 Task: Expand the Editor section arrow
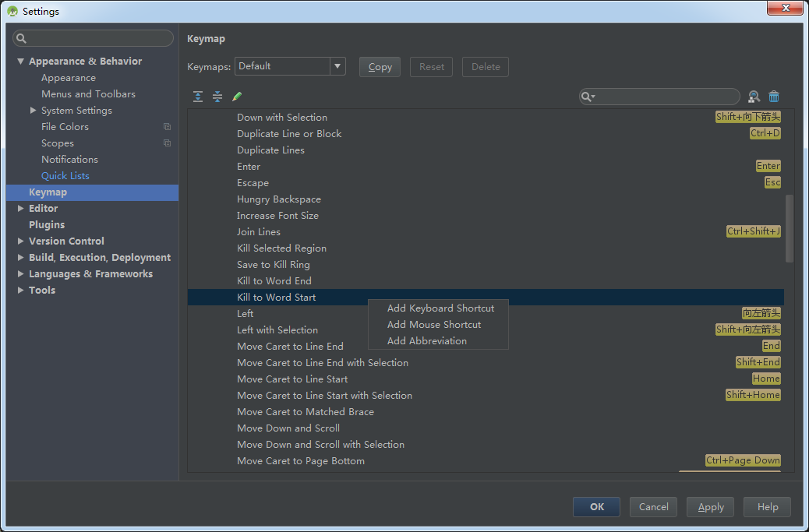pos(20,208)
